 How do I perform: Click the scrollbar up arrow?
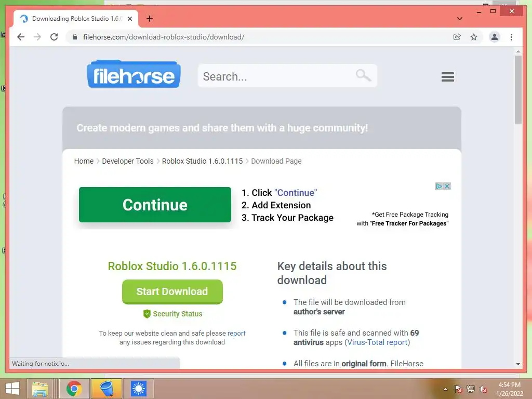(x=518, y=52)
